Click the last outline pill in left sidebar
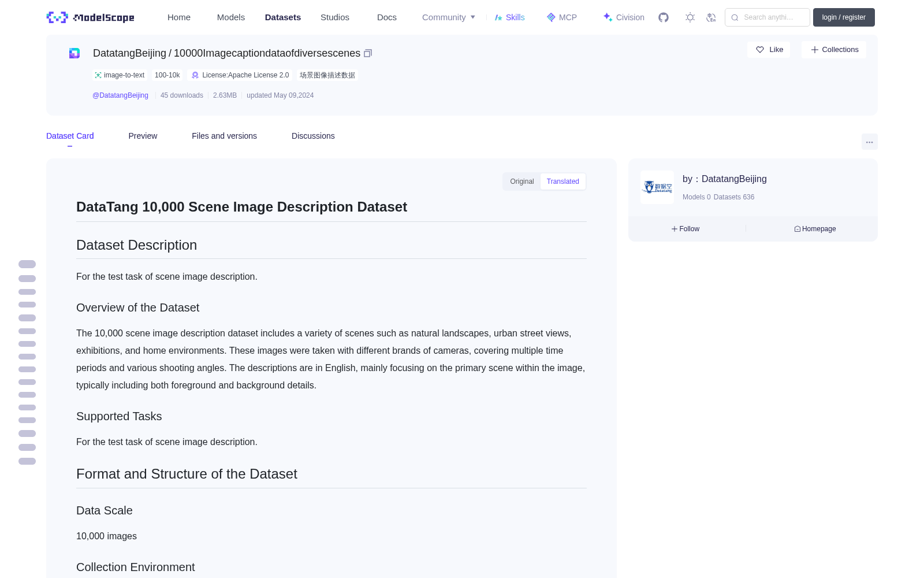This screenshot has width=924, height=578. click(27, 461)
